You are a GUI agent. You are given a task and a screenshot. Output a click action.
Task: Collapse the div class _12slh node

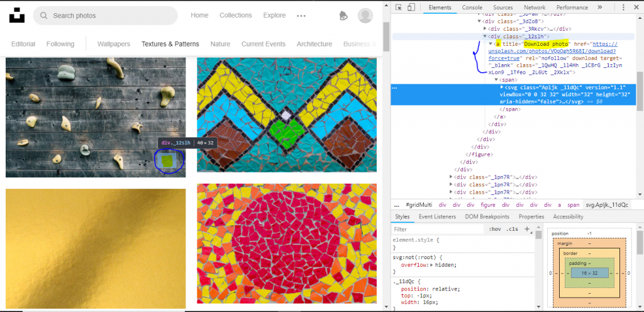pos(485,36)
